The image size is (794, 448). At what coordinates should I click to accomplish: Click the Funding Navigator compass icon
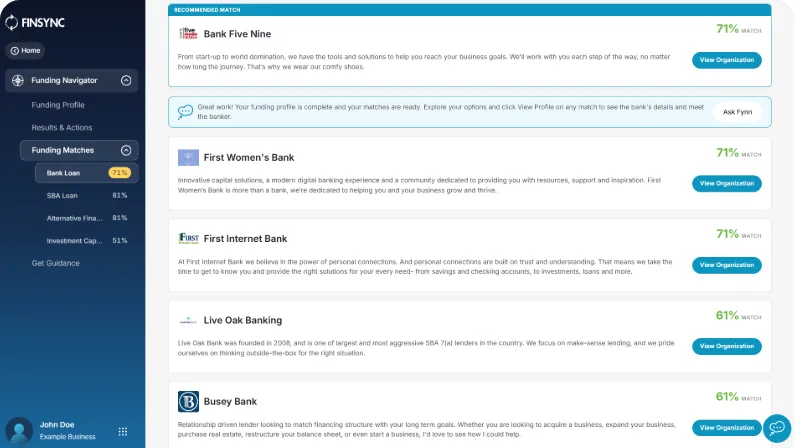18,80
